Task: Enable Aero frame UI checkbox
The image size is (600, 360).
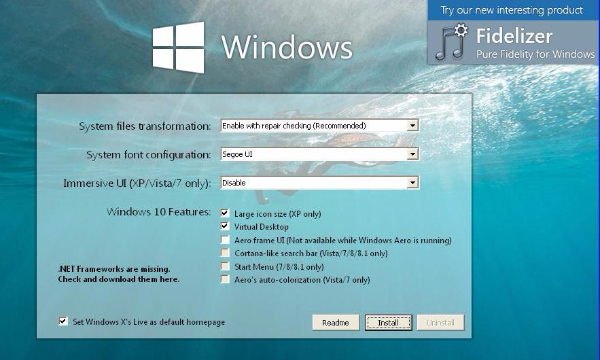Action: [x=225, y=240]
